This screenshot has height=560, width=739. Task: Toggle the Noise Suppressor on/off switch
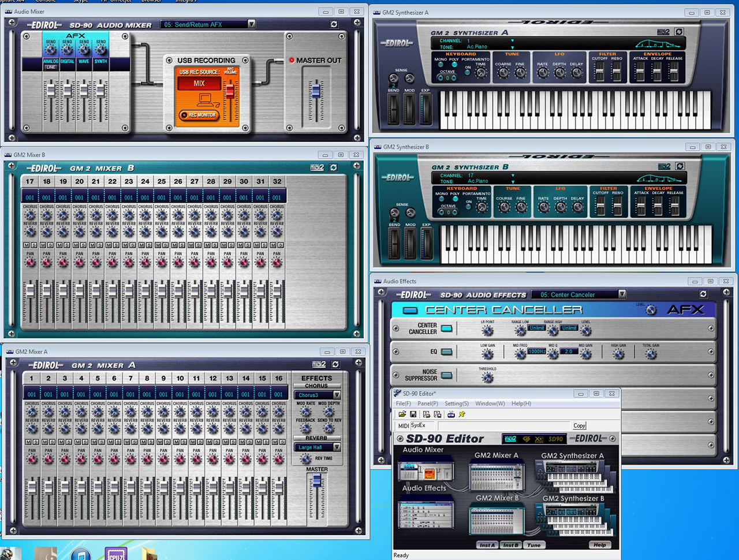(x=447, y=375)
